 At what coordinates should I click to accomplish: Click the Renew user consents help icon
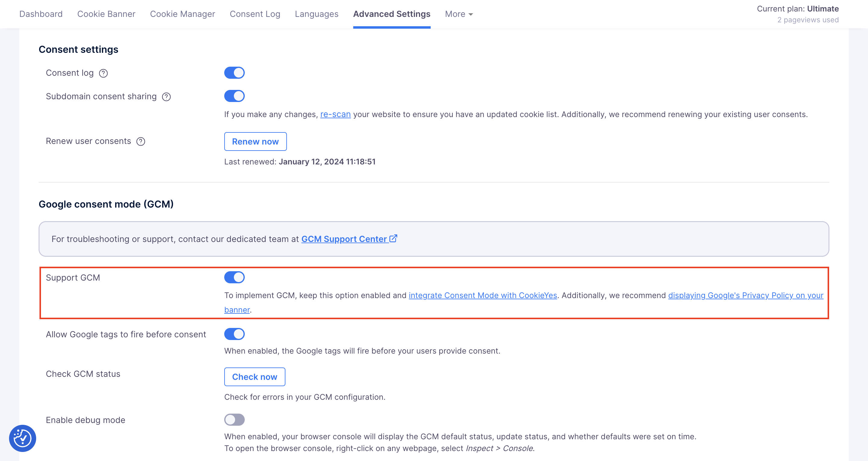click(x=141, y=141)
